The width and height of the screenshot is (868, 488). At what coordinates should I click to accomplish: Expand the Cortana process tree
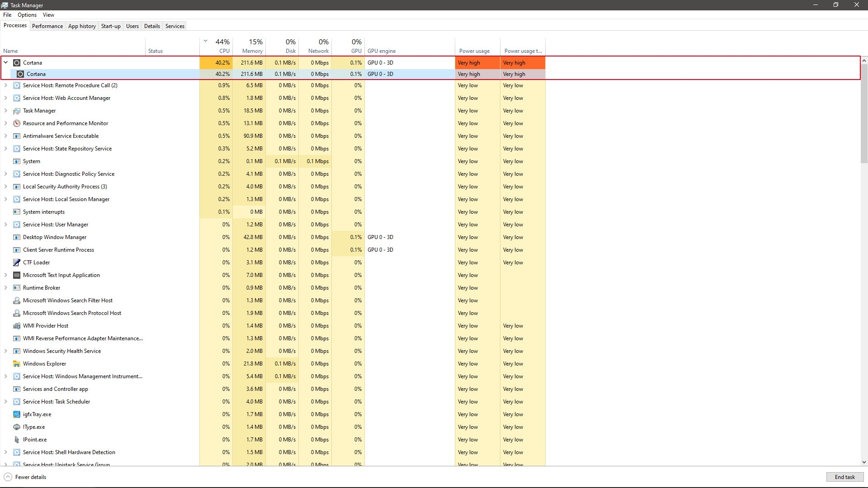tap(6, 62)
